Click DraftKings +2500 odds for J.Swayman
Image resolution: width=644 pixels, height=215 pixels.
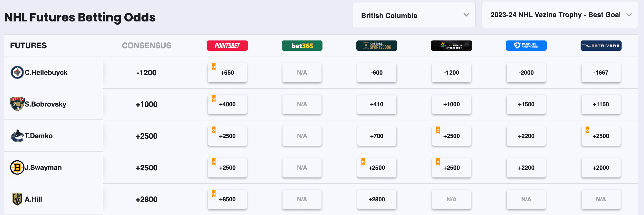[451, 168]
